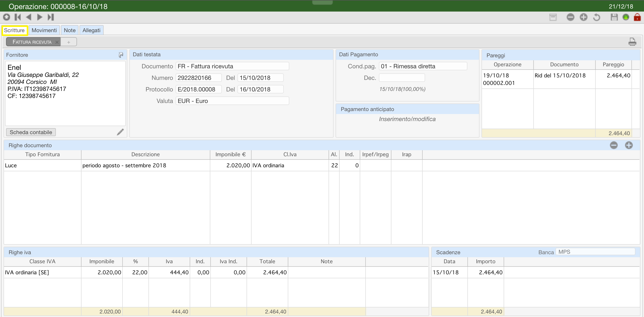Image resolution: width=644 pixels, height=317 pixels.
Task: Add row in Righe documento with plus icon
Action: coord(629,145)
